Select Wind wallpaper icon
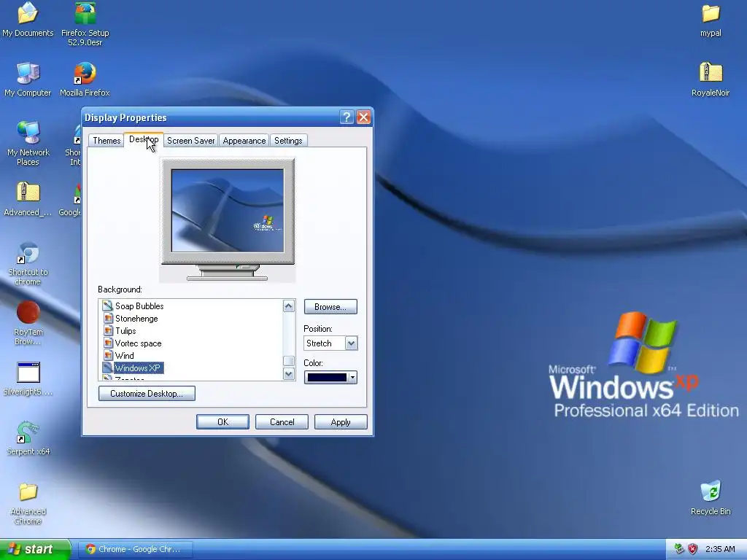747x560 pixels. (108, 355)
